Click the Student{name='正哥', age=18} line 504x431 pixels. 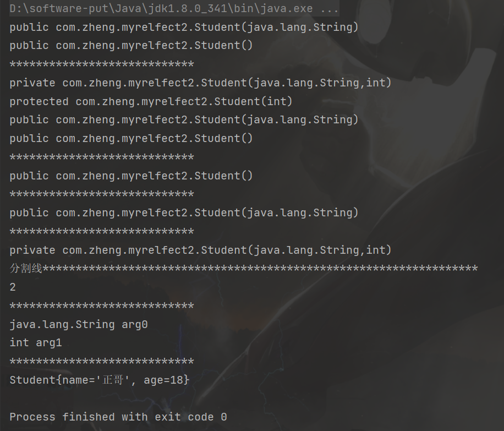99,380
